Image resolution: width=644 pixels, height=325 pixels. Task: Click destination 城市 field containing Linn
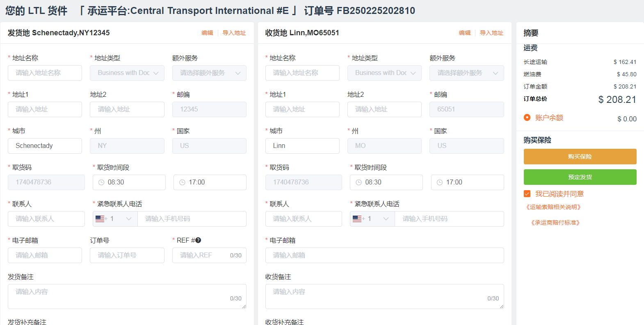(302, 146)
